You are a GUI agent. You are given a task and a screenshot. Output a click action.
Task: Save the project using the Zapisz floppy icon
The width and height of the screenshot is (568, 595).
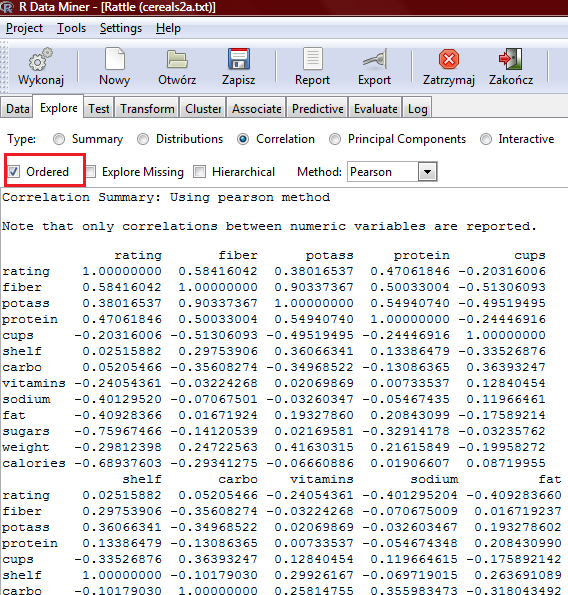pos(239,59)
